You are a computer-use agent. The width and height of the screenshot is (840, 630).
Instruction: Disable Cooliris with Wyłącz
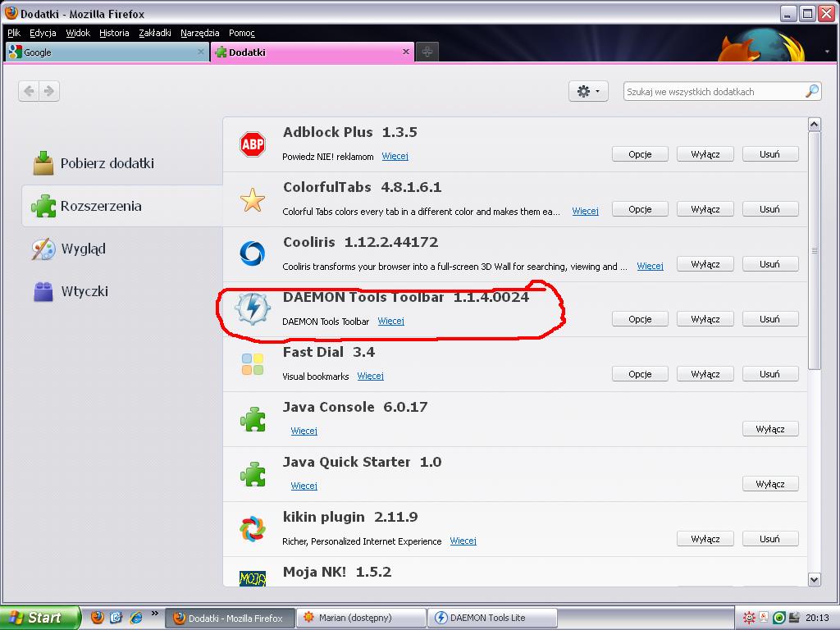(x=705, y=264)
